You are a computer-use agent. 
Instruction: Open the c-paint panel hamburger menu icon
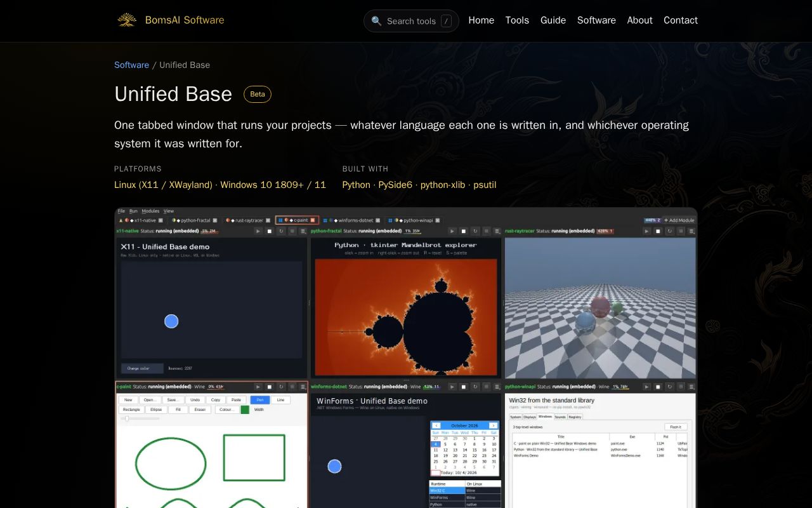coord(304,386)
